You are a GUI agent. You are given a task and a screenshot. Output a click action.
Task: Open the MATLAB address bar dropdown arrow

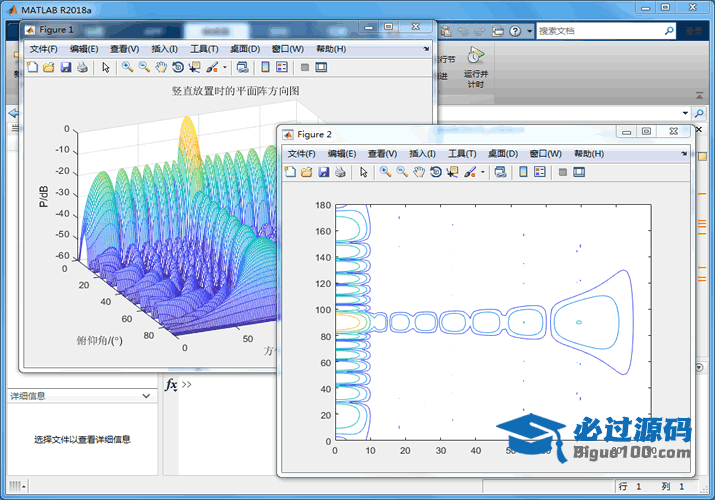686,113
